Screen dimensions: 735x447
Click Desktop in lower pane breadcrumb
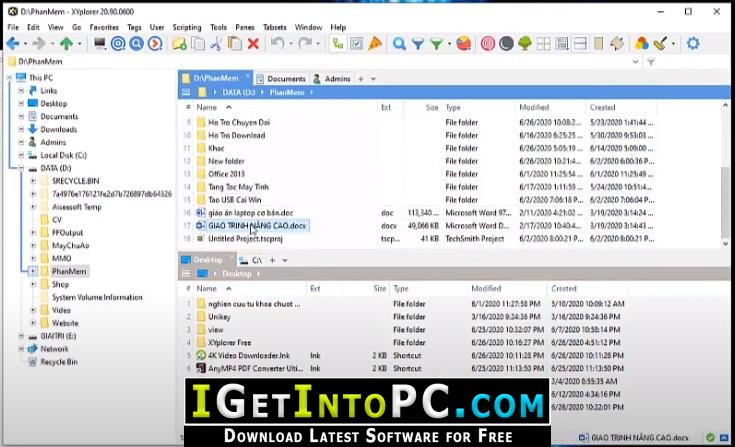tap(237, 274)
